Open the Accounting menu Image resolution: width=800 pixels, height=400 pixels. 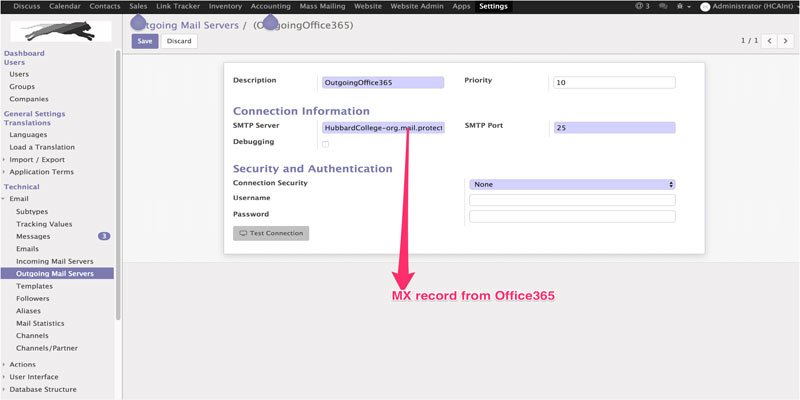tap(271, 7)
